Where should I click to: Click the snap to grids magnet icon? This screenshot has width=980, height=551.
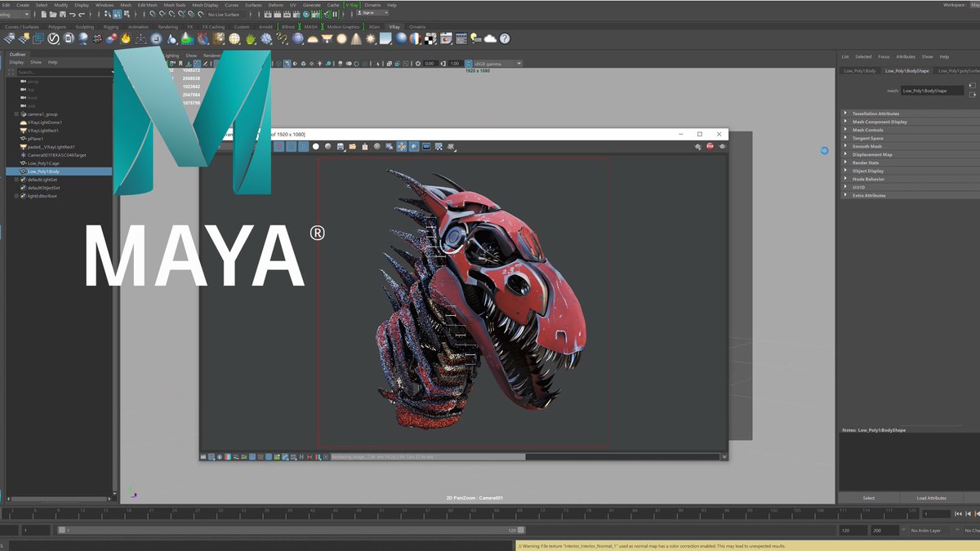coord(153,14)
